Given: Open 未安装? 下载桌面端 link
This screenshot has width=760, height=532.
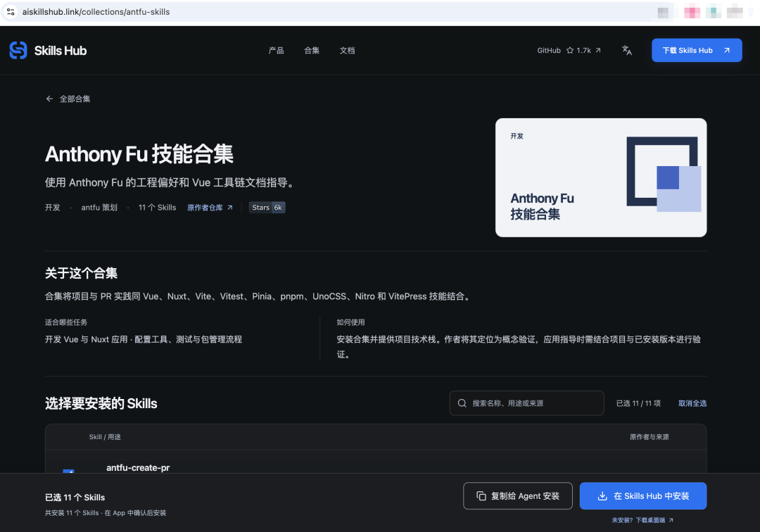Looking at the screenshot, I should point(642,520).
